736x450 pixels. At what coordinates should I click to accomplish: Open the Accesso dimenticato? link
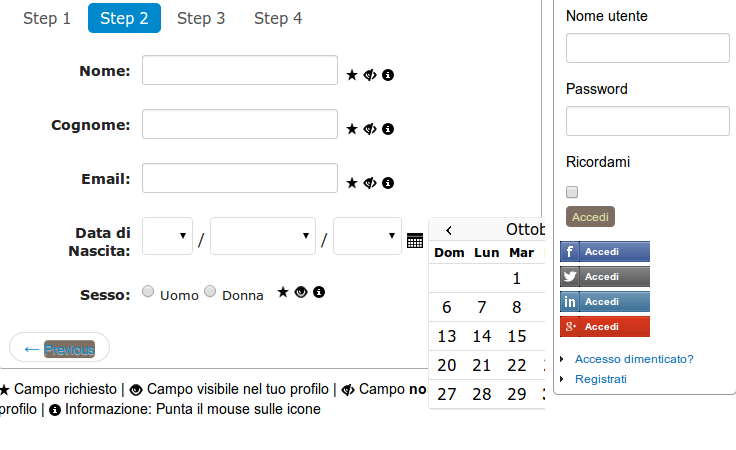634,359
